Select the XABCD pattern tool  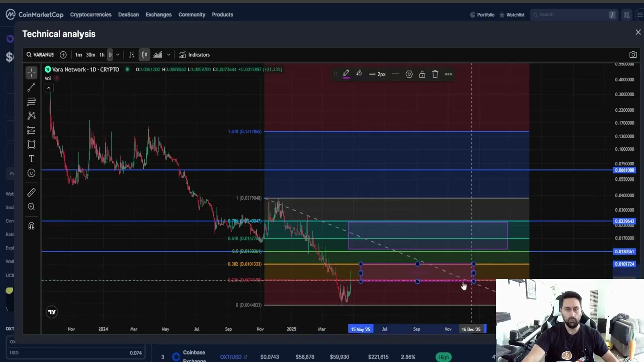point(31,116)
